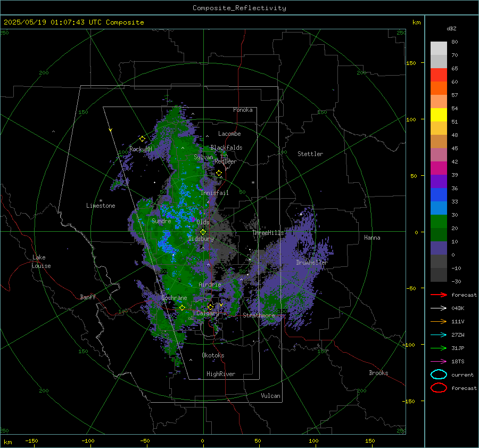The height and width of the screenshot is (448, 479).
Task: Select the light gray 70–80 dBZ swatch
Action: (x=439, y=48)
